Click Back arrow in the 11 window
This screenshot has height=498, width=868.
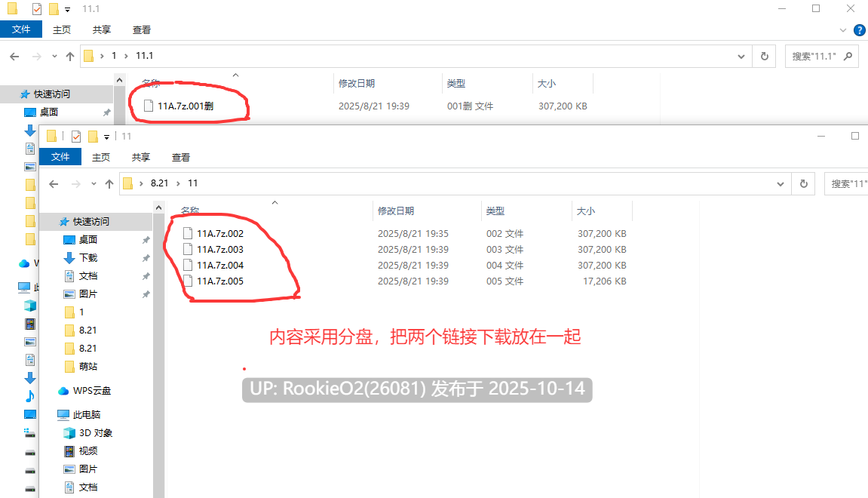(54, 184)
